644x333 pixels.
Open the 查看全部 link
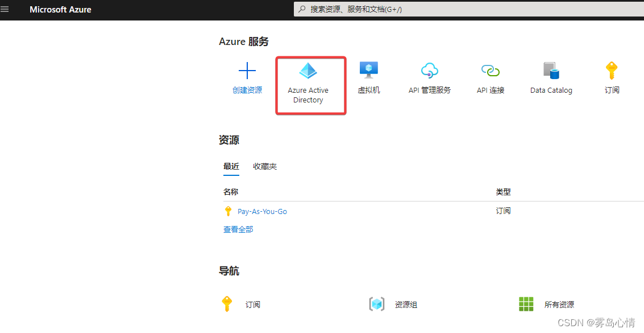click(238, 229)
